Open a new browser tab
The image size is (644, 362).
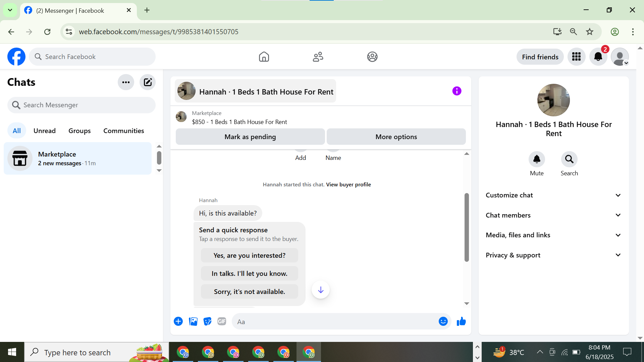[x=147, y=10]
